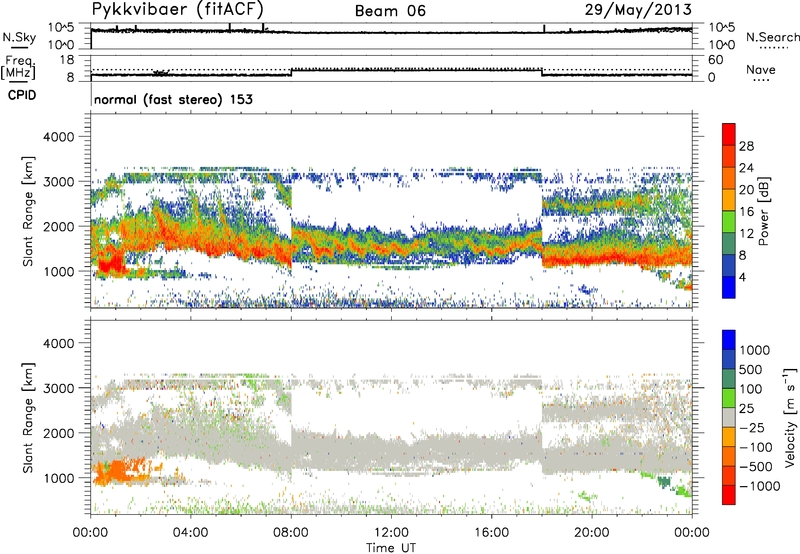This screenshot has height=554, width=800.
Task: Click the '16' label on Power colorbar
Action: [746, 212]
